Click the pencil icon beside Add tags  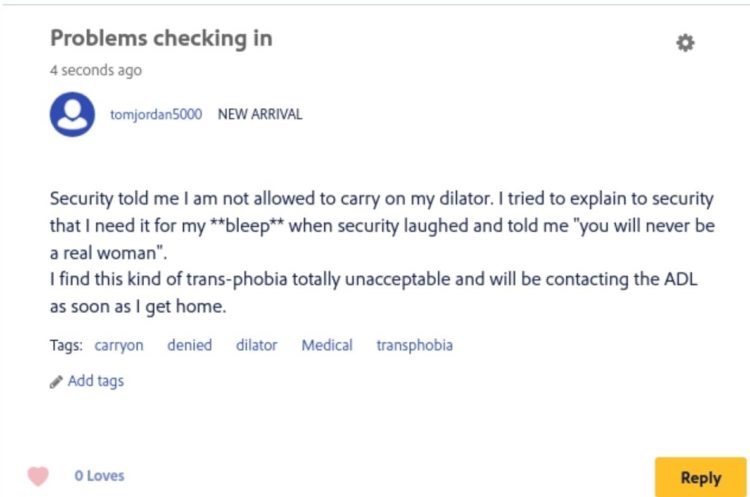56,381
